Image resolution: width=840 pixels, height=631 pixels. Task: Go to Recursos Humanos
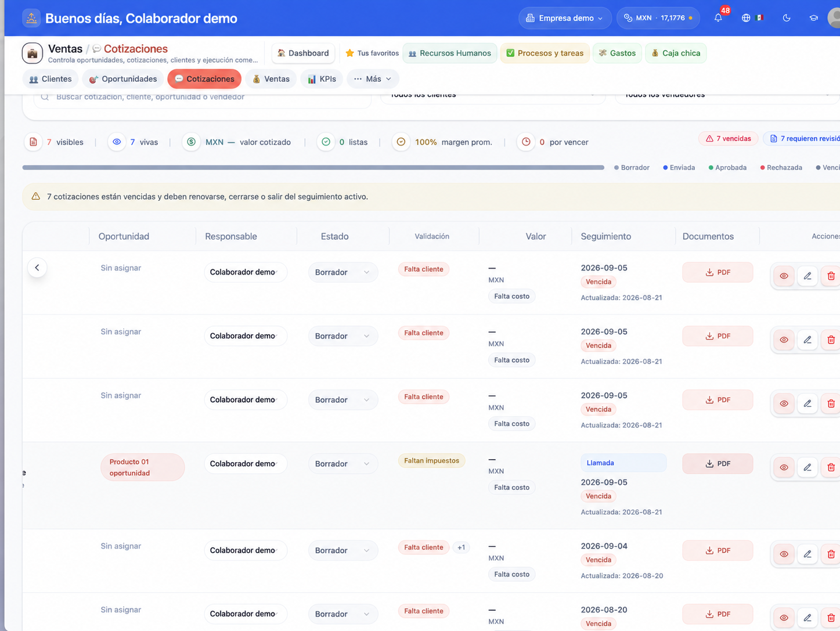pos(450,53)
